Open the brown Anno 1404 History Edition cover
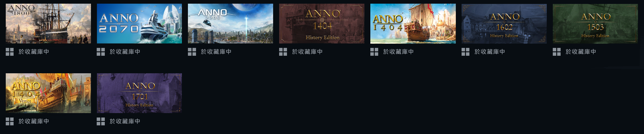 322,24
